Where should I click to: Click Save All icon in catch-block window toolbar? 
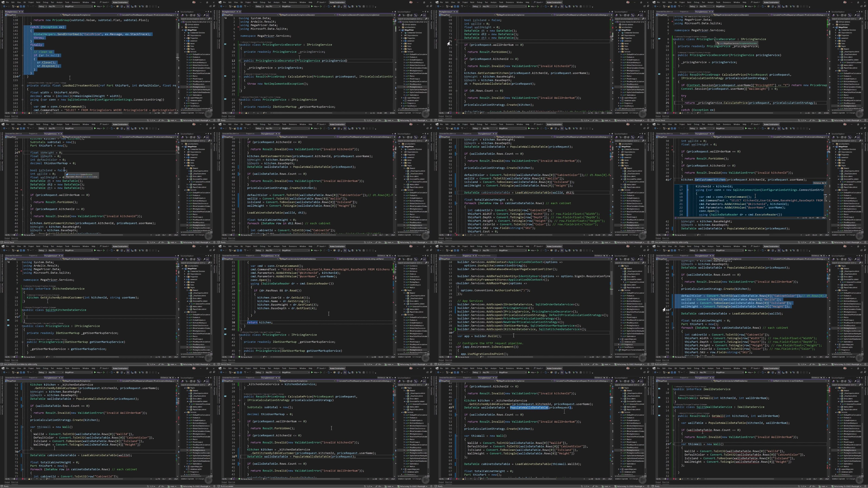(x=24, y=7)
